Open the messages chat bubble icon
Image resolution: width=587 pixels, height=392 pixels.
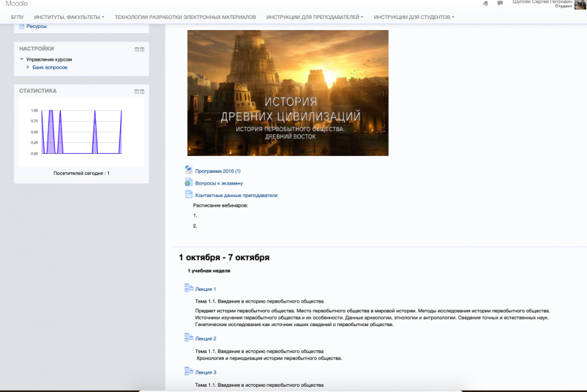(500, 3)
